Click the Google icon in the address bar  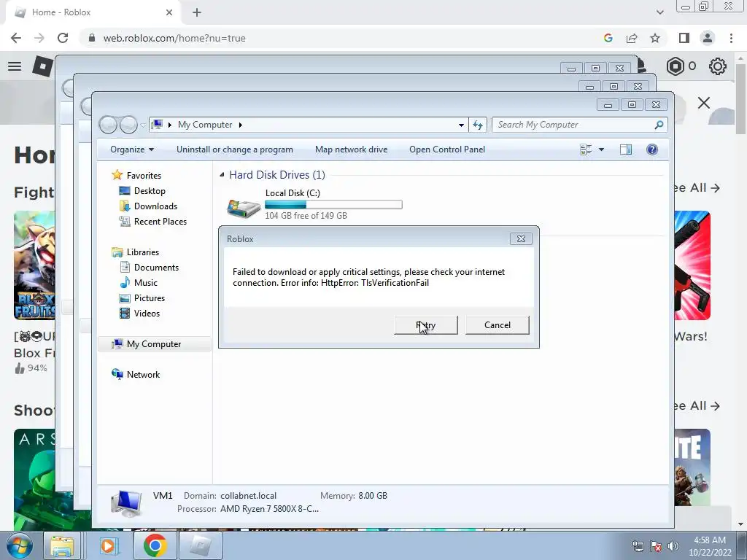click(x=608, y=38)
